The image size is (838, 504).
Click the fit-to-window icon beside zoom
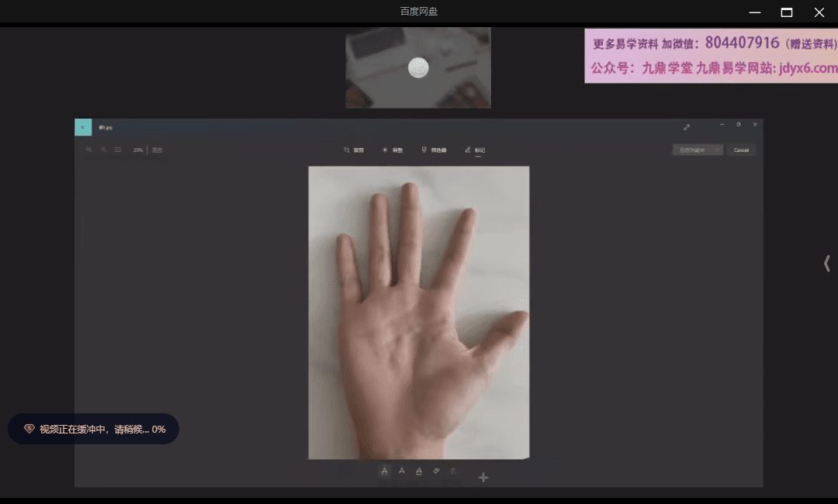pyautogui.click(x=118, y=150)
